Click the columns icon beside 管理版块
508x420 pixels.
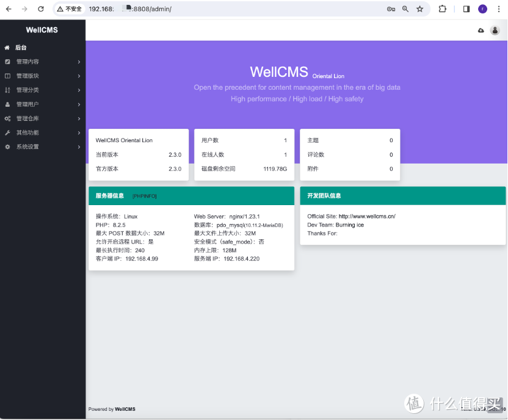click(7, 76)
